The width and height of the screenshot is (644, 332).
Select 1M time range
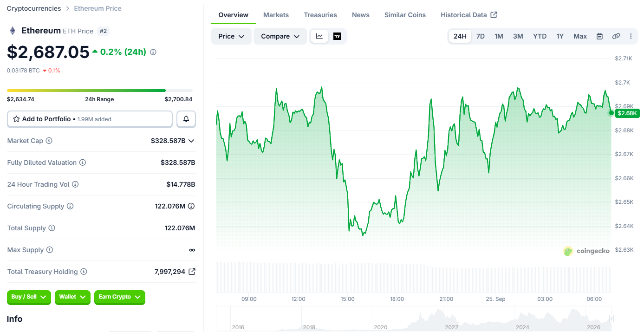pyautogui.click(x=499, y=36)
